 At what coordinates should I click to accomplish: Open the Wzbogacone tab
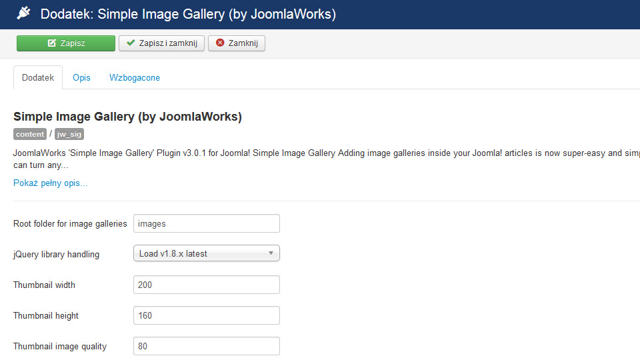pos(135,77)
